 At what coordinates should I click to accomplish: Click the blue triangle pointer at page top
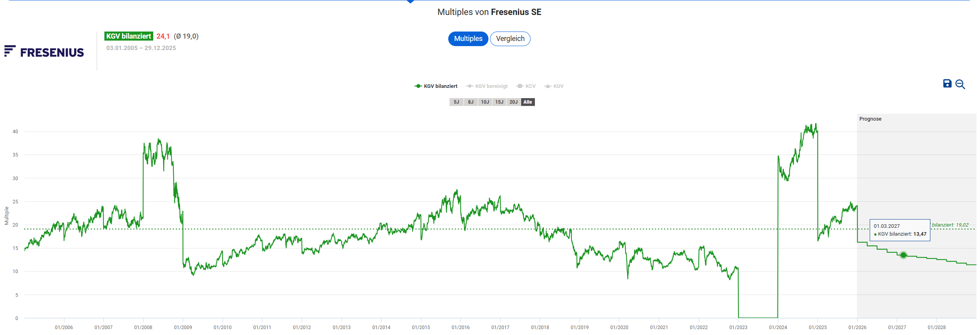(x=410, y=2)
